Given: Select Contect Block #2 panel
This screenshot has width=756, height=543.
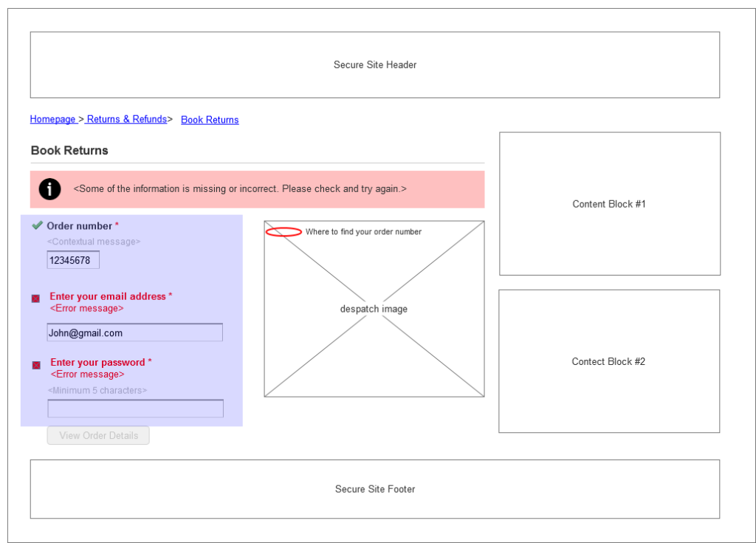Looking at the screenshot, I should 608,361.
